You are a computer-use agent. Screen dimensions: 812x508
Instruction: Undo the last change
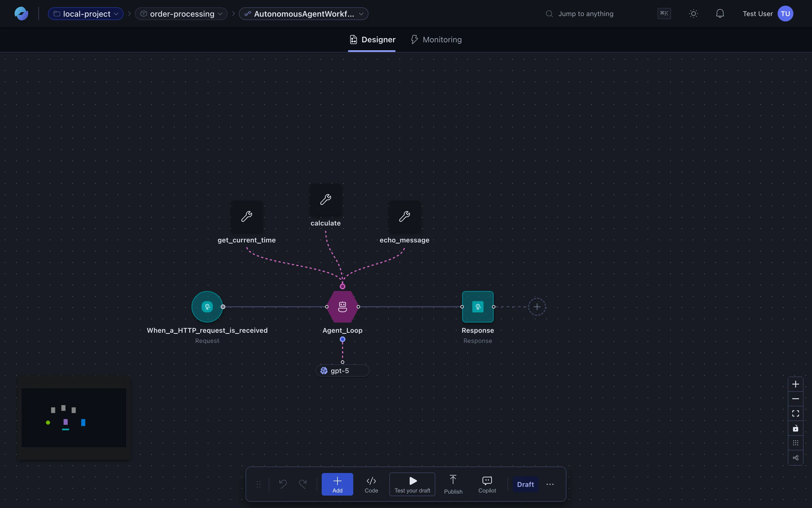pyautogui.click(x=283, y=484)
